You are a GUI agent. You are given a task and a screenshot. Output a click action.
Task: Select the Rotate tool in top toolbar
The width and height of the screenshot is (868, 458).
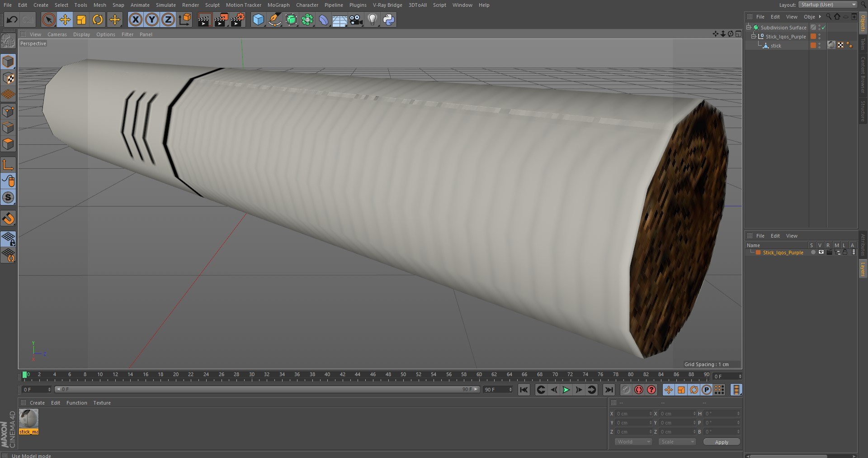(98, 19)
